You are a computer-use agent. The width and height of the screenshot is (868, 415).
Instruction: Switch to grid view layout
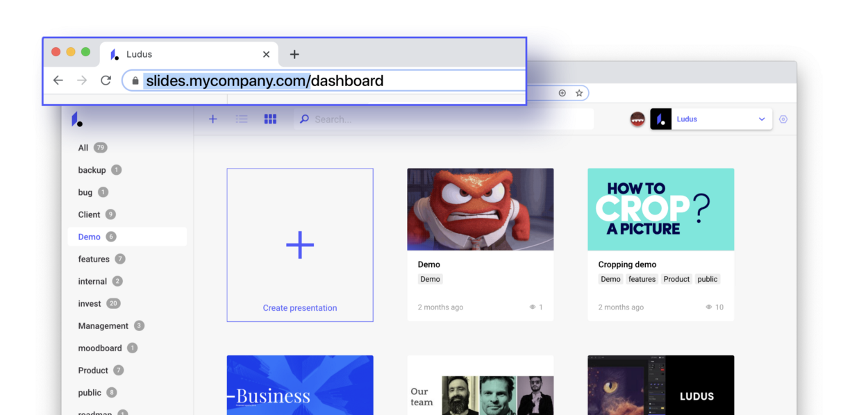pyautogui.click(x=270, y=119)
